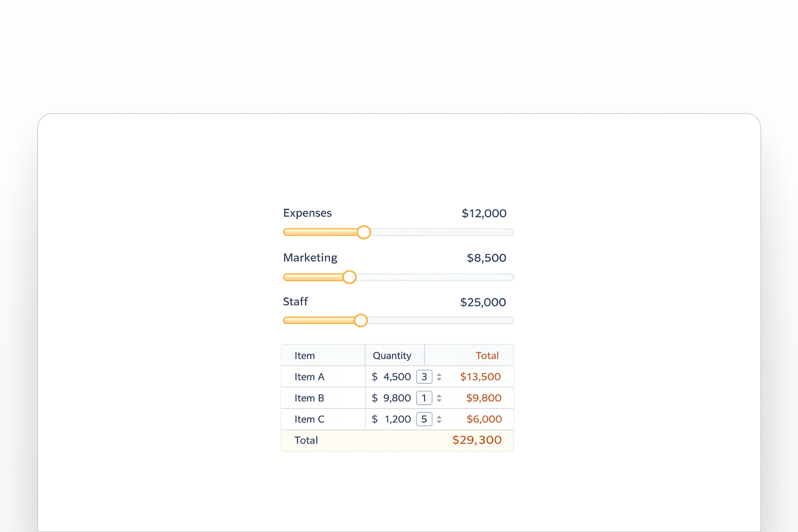Select the Item A row
Image resolution: width=798 pixels, height=532 pixels.
pos(309,376)
